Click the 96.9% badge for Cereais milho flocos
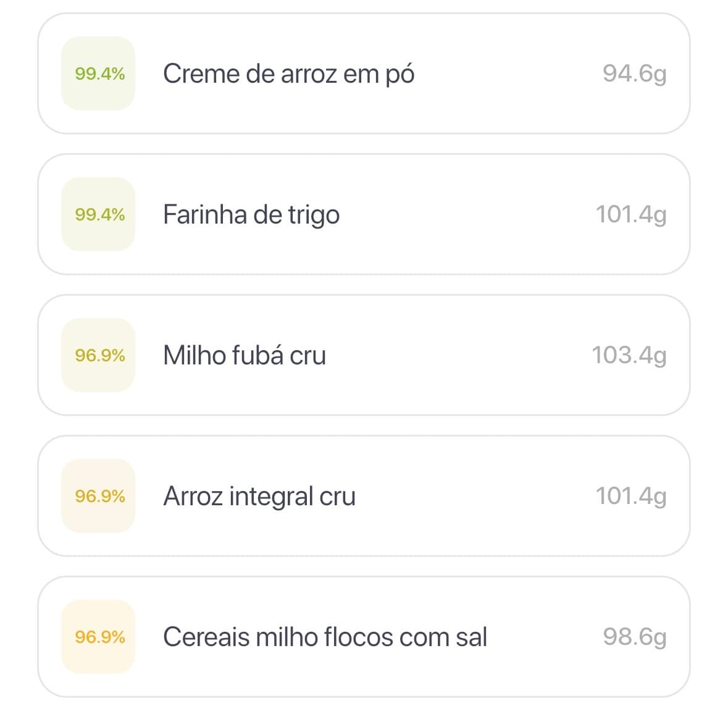728x706 pixels. (x=99, y=637)
